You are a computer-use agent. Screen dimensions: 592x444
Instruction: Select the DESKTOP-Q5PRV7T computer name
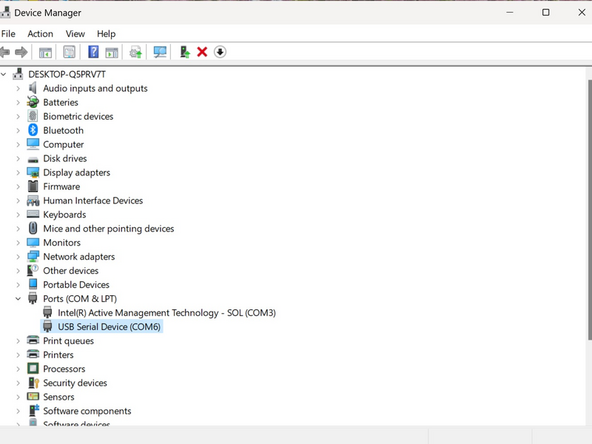click(67, 74)
